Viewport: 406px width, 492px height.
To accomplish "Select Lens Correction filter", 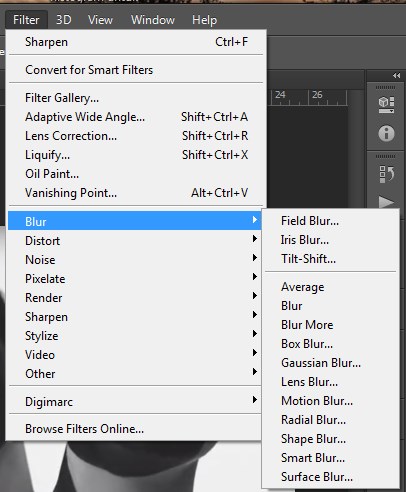I will point(136,136).
